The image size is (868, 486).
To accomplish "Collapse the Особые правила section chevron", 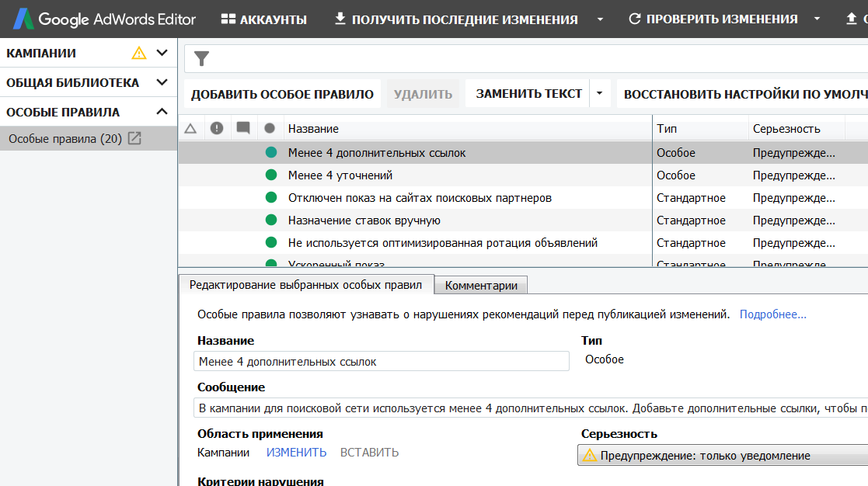I will (162, 112).
